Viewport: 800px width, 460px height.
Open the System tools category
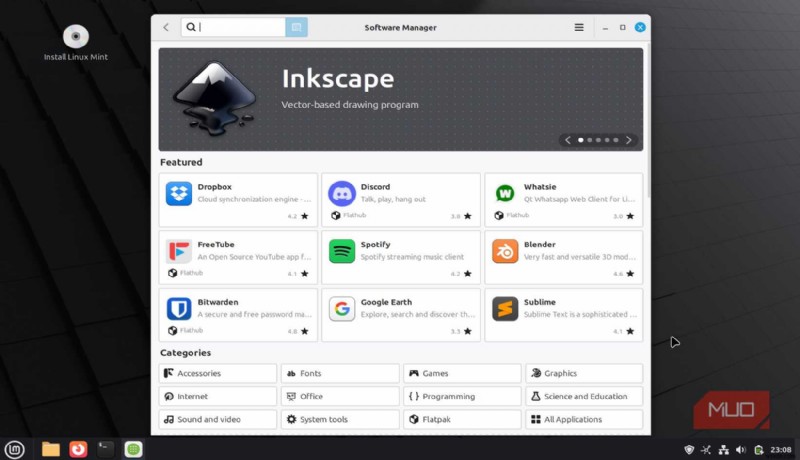point(340,419)
